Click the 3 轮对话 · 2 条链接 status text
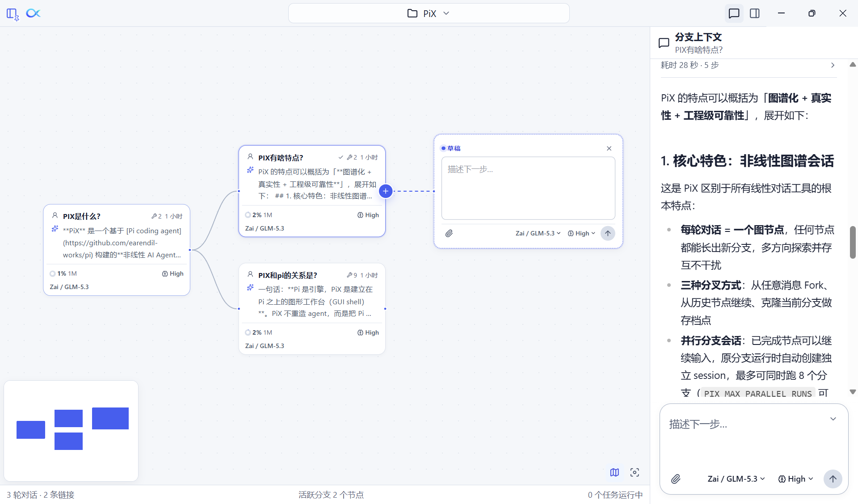858x504 pixels. (x=41, y=495)
